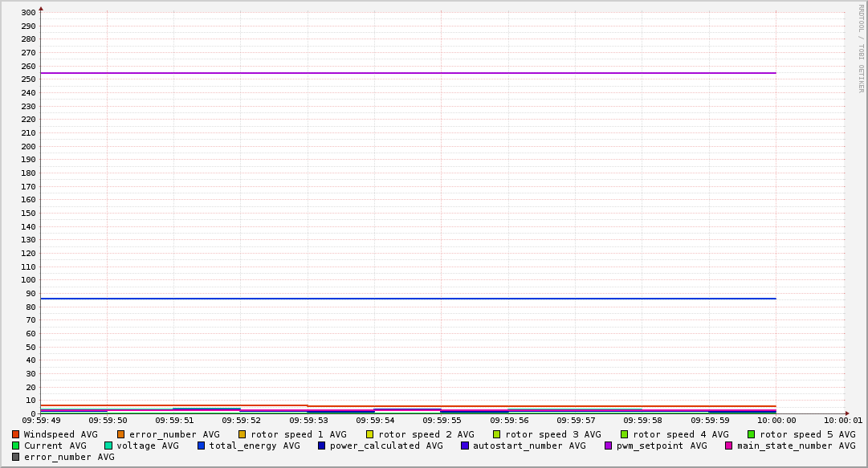
Task: Click the teal voltage AVG legend swatch
Action: coord(108,446)
